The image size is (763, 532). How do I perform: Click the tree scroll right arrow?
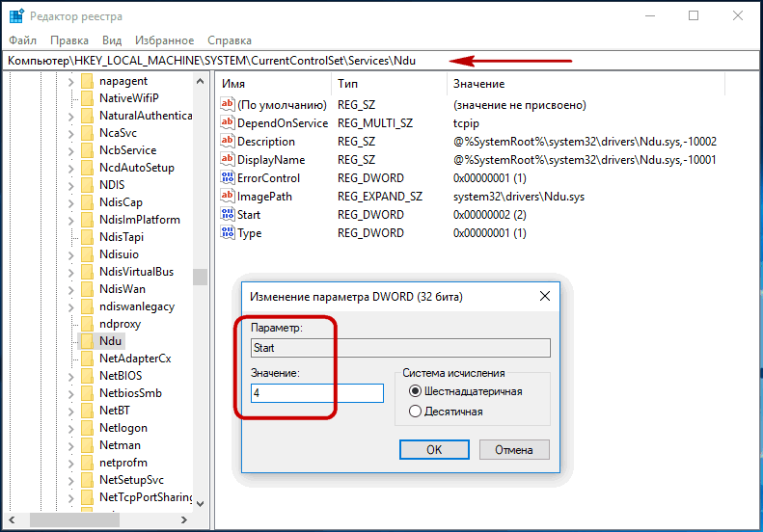click(x=184, y=519)
